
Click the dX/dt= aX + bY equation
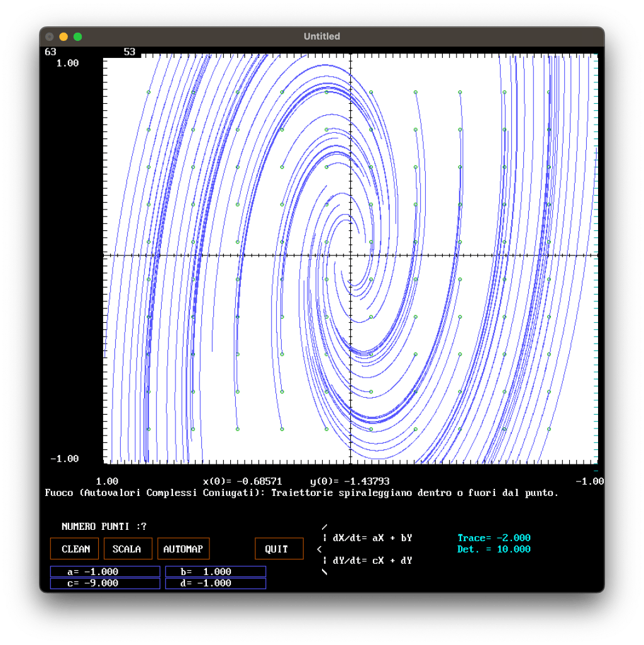pos(372,538)
